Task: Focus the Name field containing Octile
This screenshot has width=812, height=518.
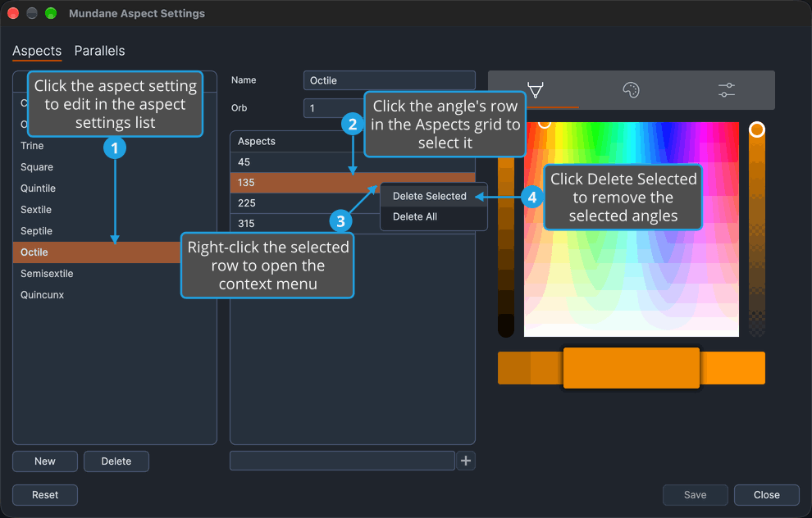Action: tap(389, 80)
